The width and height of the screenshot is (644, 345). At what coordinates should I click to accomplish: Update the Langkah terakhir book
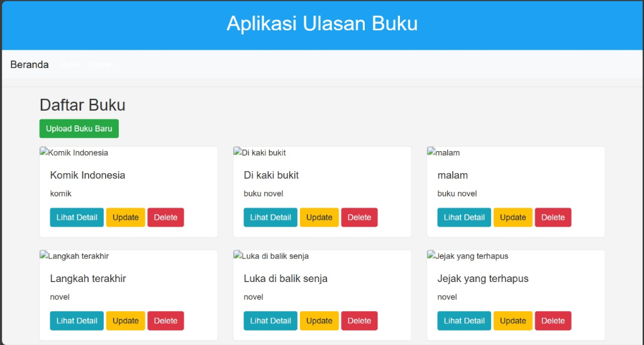tap(126, 320)
